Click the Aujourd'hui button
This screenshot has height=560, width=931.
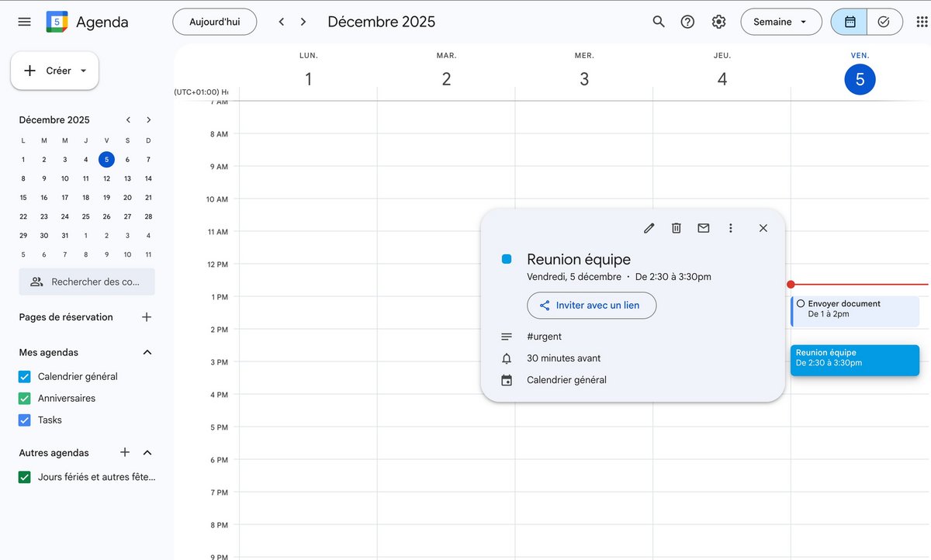coord(214,22)
